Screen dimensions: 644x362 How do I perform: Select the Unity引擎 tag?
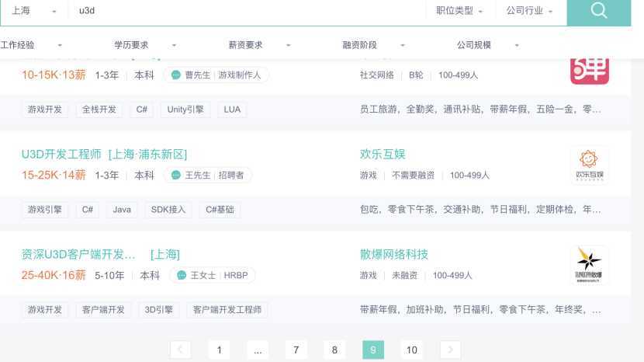[x=185, y=110]
